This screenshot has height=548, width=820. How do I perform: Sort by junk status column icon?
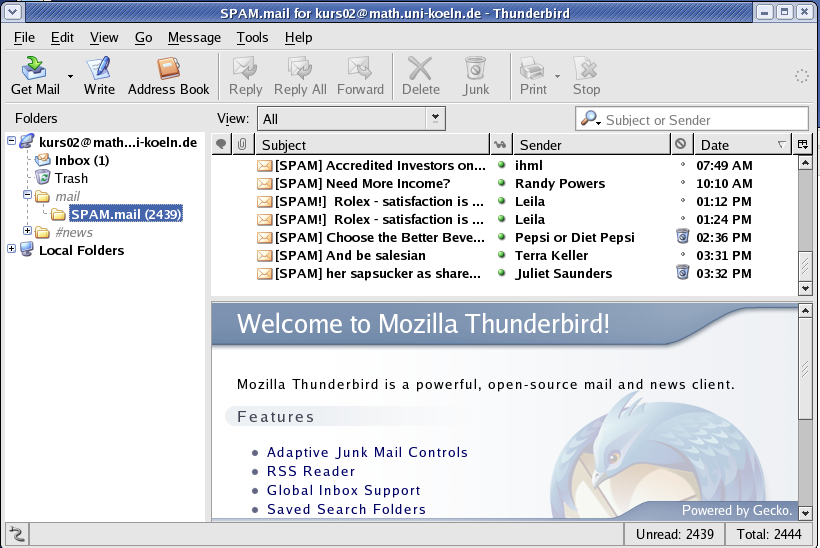point(681,144)
